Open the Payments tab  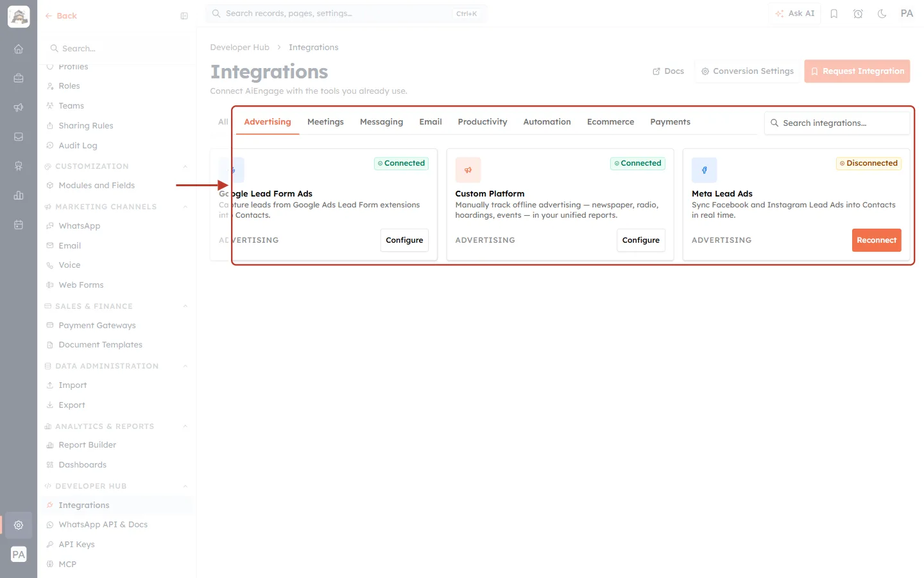pyautogui.click(x=670, y=122)
